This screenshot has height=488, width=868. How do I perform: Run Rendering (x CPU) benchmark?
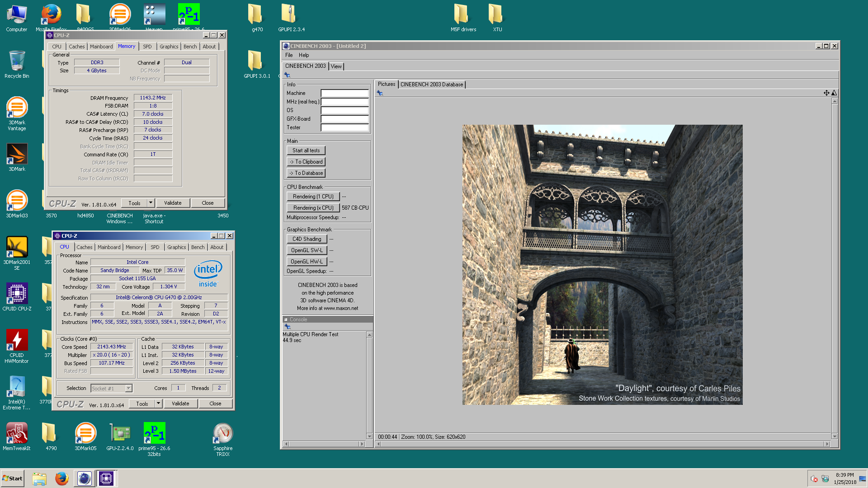pyautogui.click(x=313, y=208)
